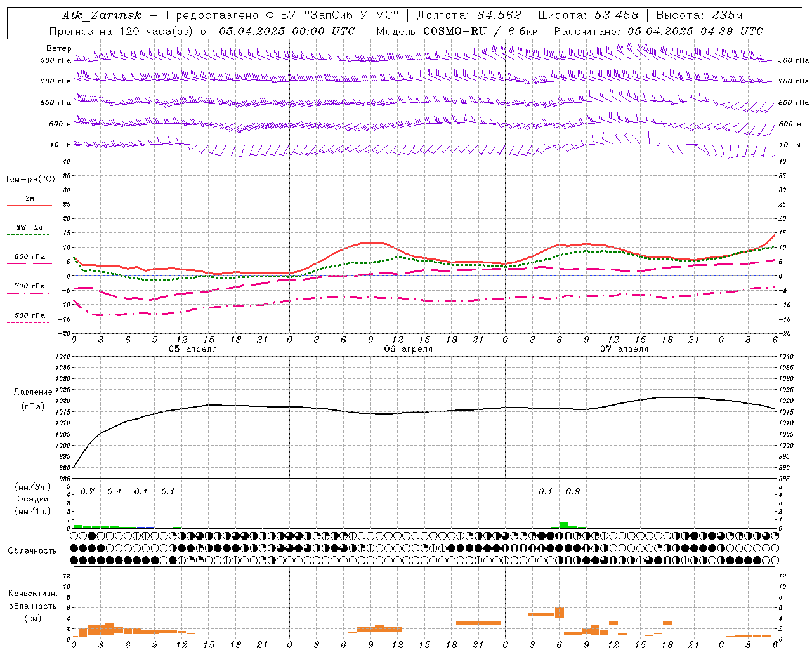Click the (гПа) unit label under Давление
This screenshot has width=812, height=650.
[x=33, y=407]
